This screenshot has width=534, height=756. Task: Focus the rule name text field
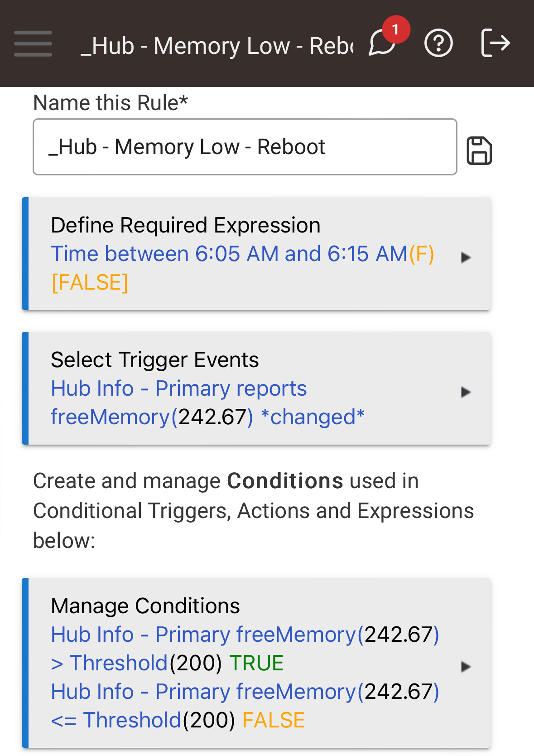245,147
